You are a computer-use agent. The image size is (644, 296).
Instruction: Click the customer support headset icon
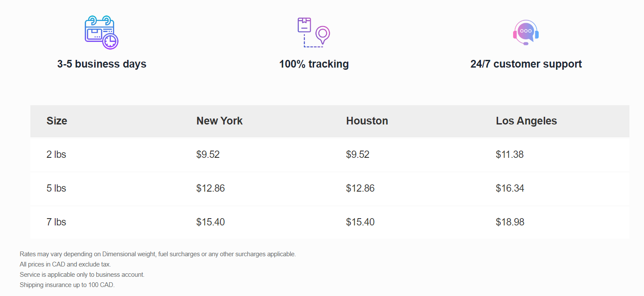tap(526, 33)
